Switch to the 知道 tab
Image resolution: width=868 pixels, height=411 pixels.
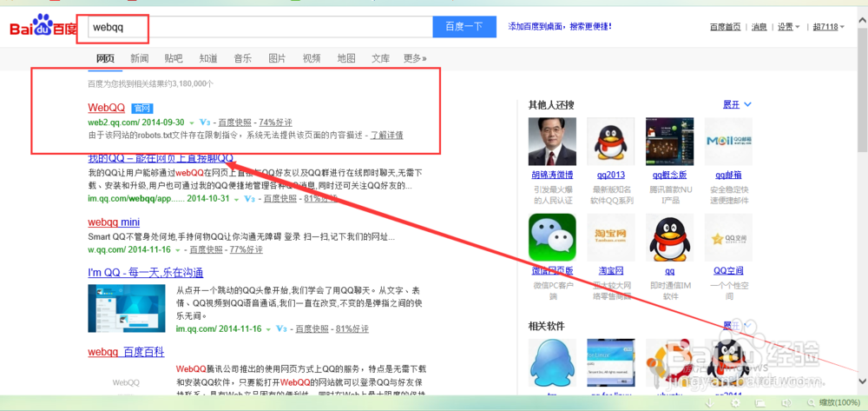click(208, 58)
